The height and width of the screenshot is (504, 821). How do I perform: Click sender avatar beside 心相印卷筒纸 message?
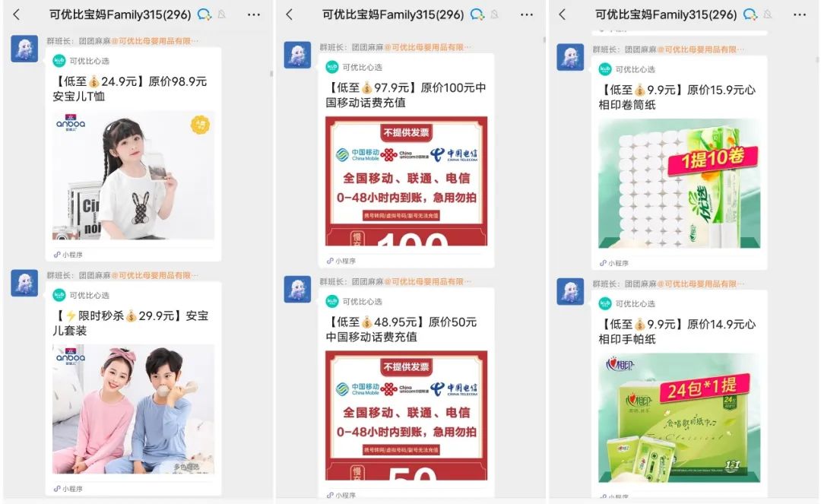point(570,57)
